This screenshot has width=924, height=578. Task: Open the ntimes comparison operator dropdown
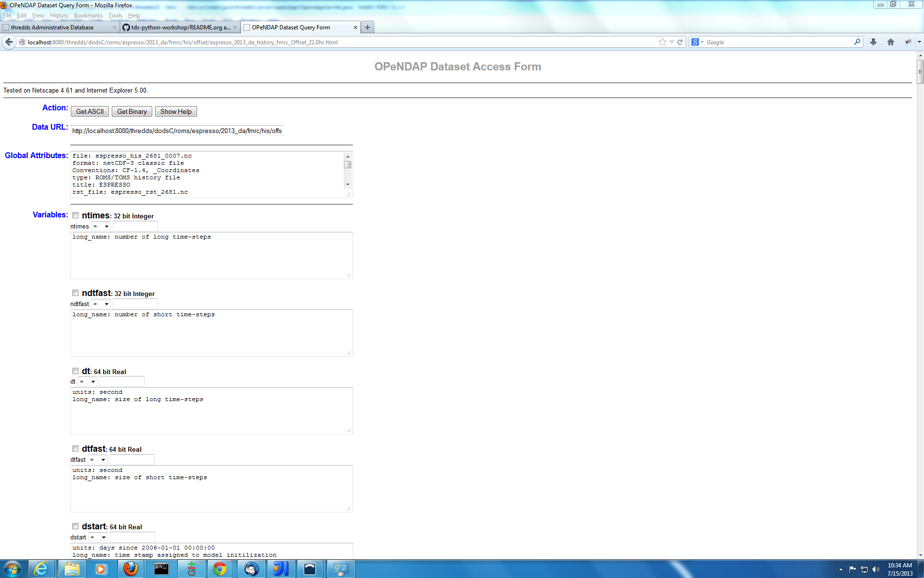101,227
